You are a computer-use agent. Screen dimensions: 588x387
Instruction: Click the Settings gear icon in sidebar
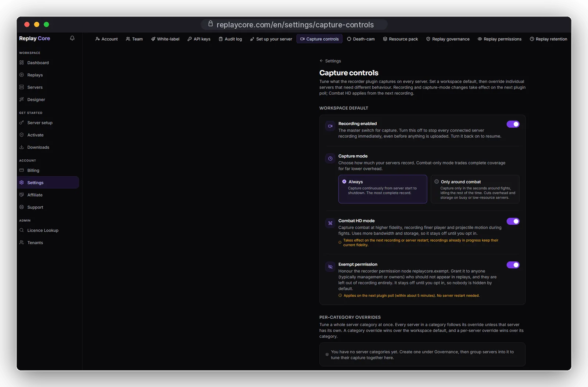(22, 182)
